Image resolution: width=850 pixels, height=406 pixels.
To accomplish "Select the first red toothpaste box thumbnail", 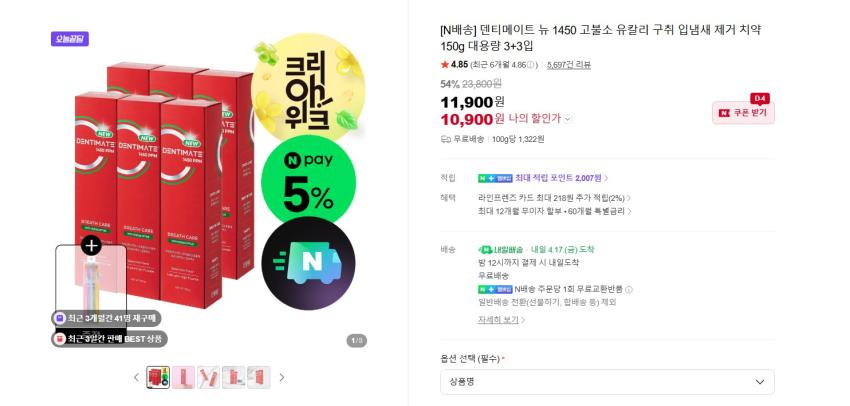I will [158, 377].
